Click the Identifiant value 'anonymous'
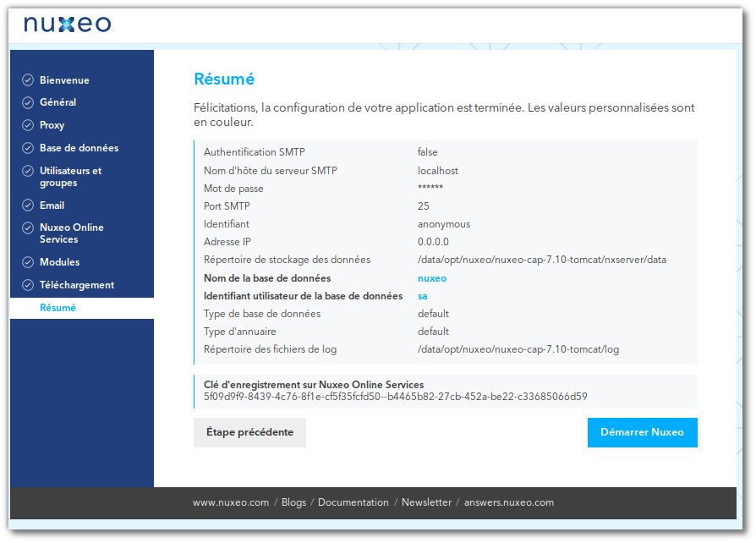This screenshot has height=543, width=756. pyautogui.click(x=444, y=224)
